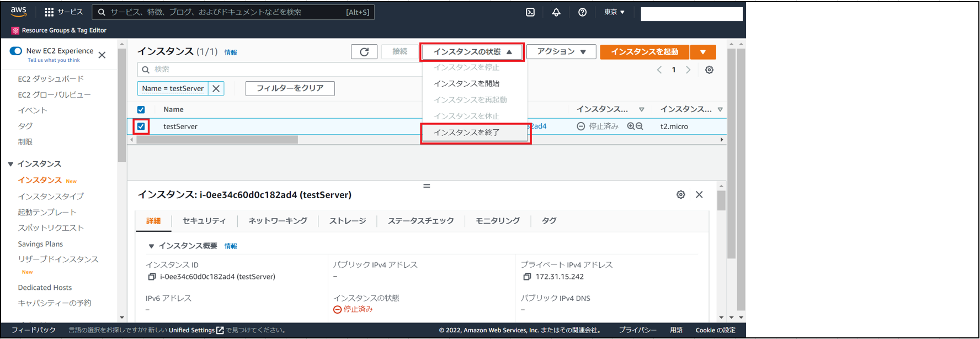Image resolution: width=980 pixels, height=339 pixels.
Task: Collapse the インスタンス sidebar section
Action: tap(10, 164)
